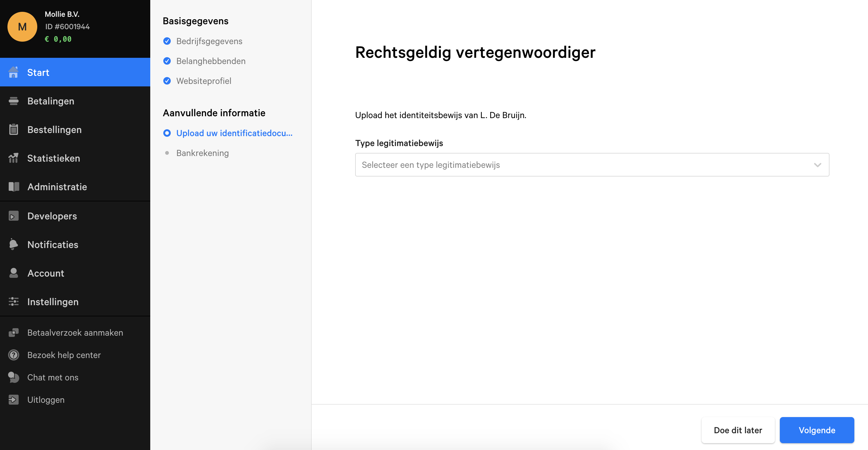Open Notificaties in sidebar

coord(75,244)
